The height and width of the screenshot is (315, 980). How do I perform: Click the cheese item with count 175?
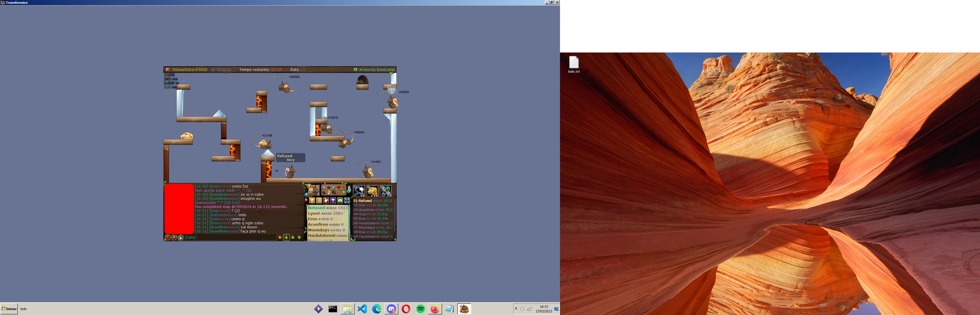372,190
